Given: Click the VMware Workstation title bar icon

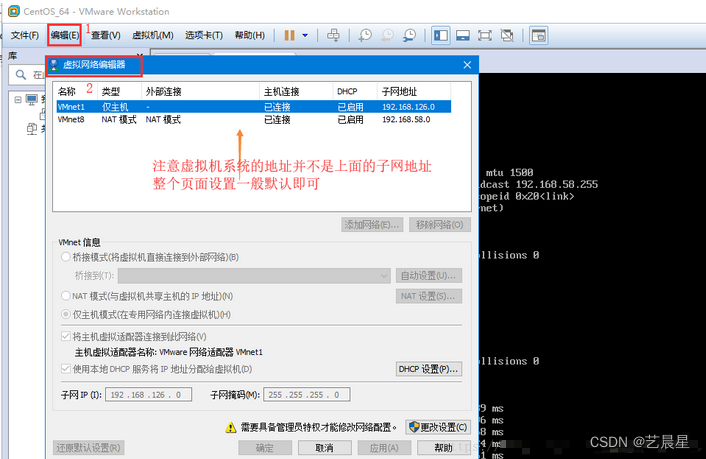Looking at the screenshot, I should (14, 11).
